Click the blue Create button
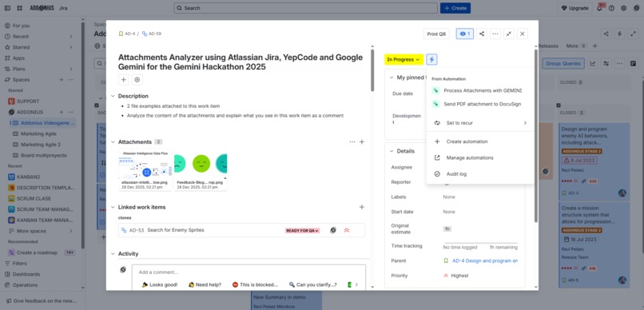 point(455,8)
